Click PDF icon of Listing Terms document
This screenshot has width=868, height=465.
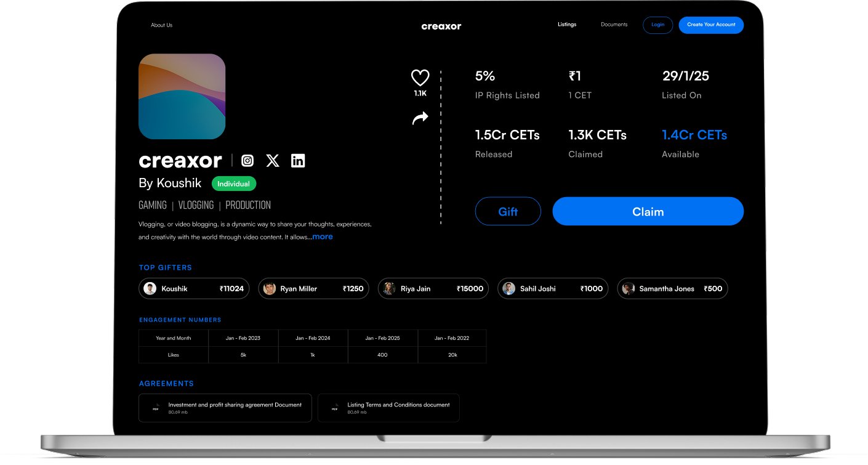point(335,408)
